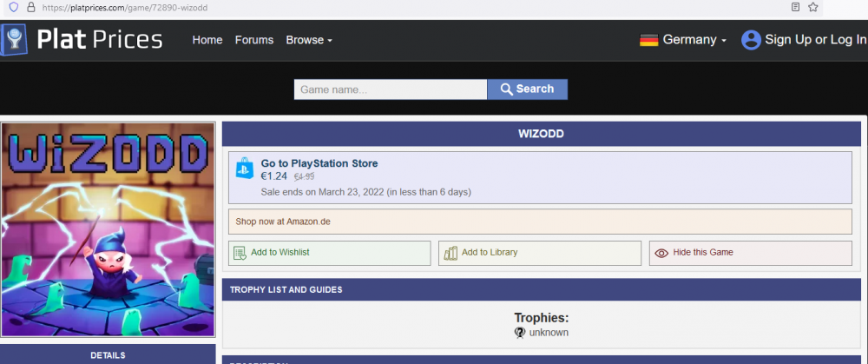Click the padlock site security icon
868x364 pixels.
[x=31, y=7]
